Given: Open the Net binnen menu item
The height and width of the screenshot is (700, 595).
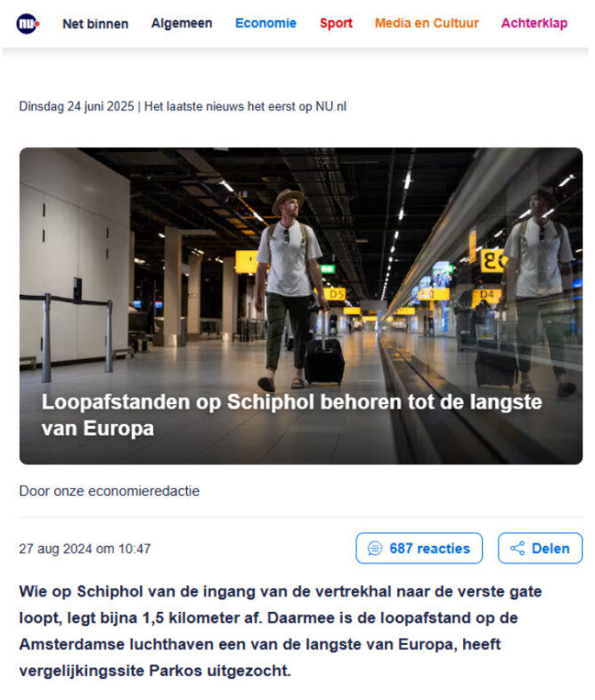Looking at the screenshot, I should pos(95,24).
